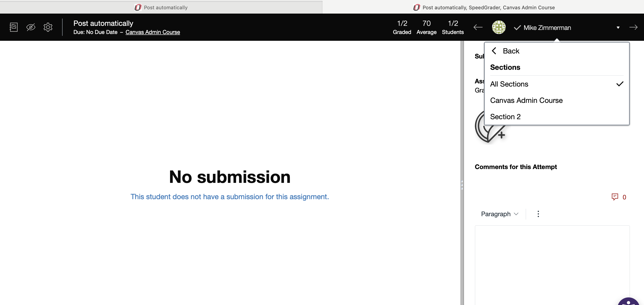Filter by Section 2
The width and height of the screenshot is (644, 305).
click(x=505, y=117)
